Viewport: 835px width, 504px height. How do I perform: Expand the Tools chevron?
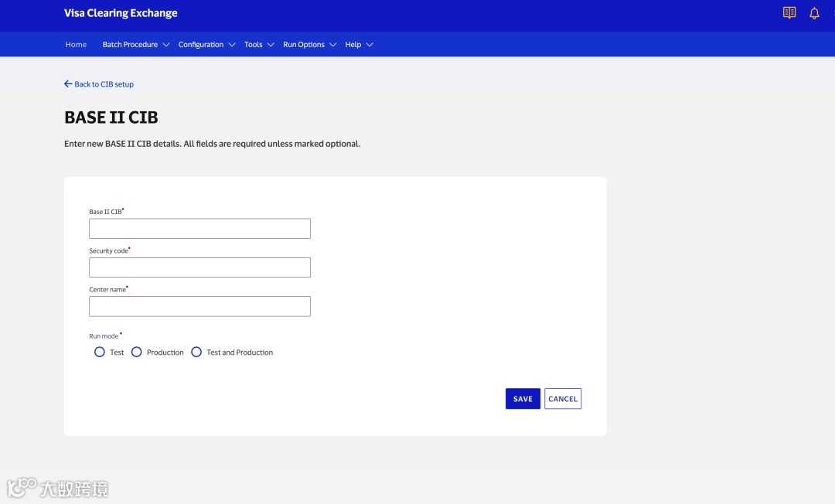[x=271, y=45]
